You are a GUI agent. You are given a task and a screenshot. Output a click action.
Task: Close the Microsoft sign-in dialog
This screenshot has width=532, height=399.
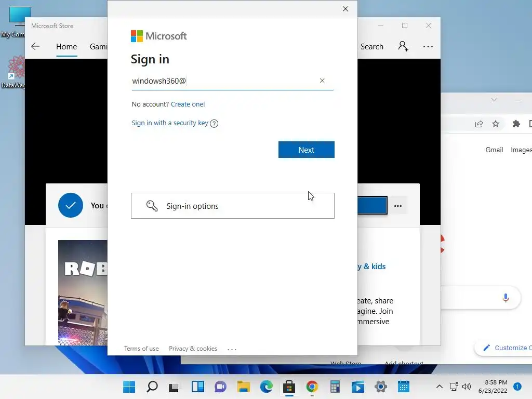pos(345,9)
